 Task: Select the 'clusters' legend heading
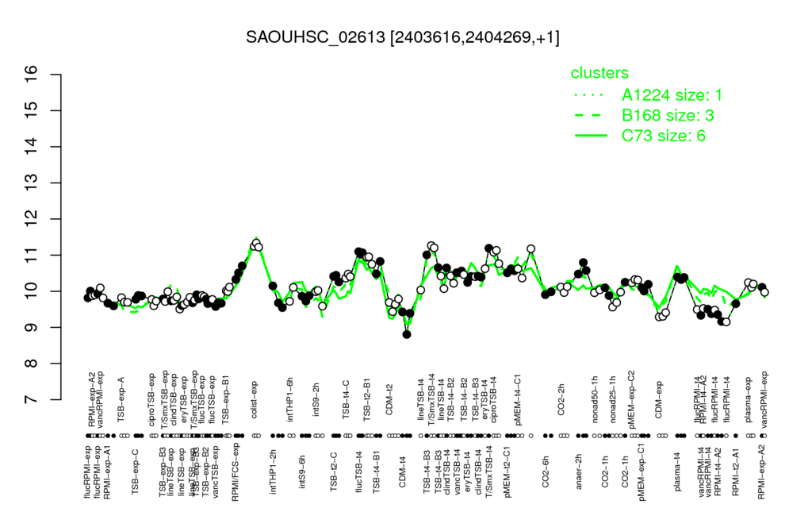click(599, 72)
